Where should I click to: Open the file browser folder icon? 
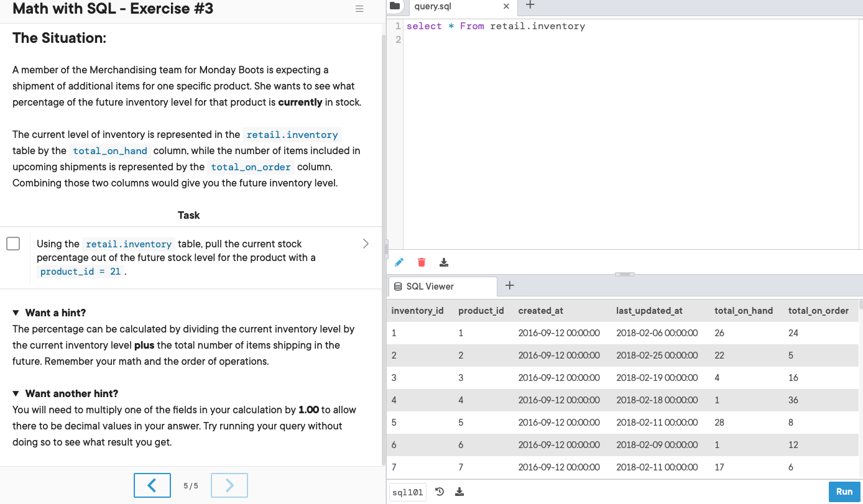pyautogui.click(x=396, y=6)
